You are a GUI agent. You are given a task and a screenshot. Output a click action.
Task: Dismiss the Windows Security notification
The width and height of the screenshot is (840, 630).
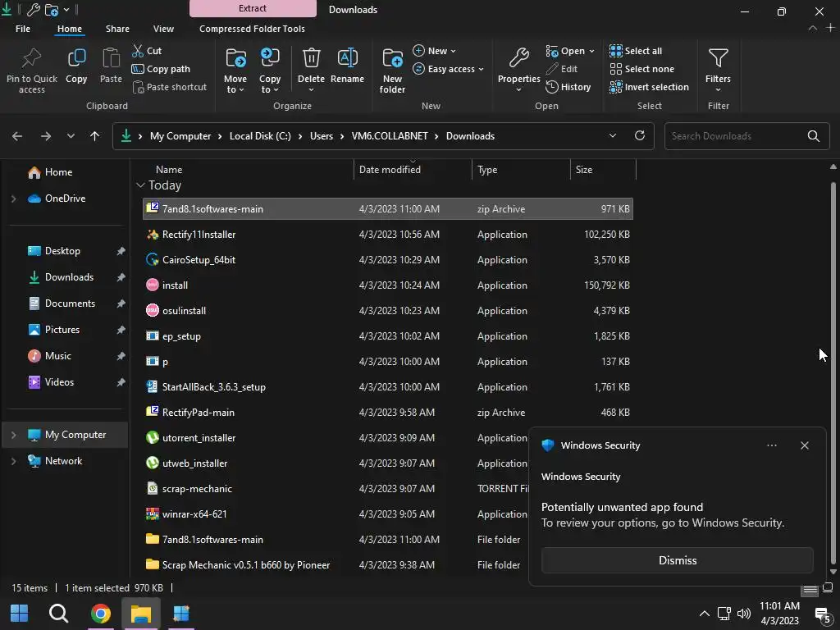pyautogui.click(x=677, y=560)
